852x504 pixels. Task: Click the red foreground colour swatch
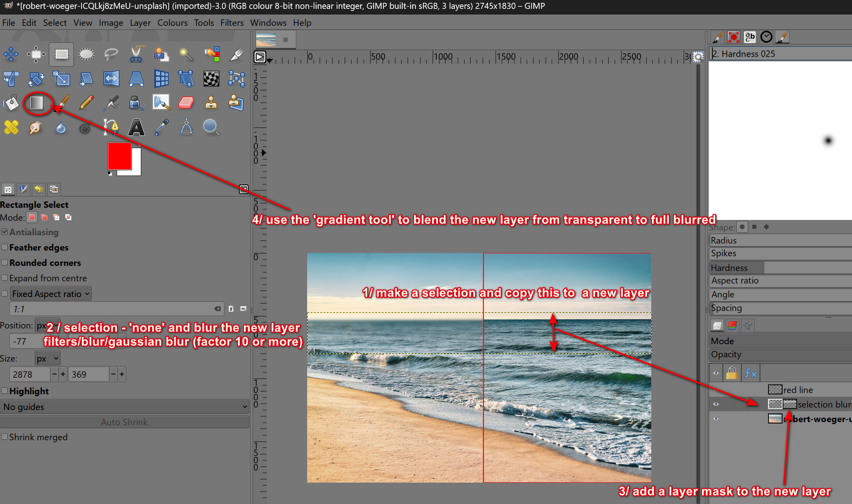[119, 156]
